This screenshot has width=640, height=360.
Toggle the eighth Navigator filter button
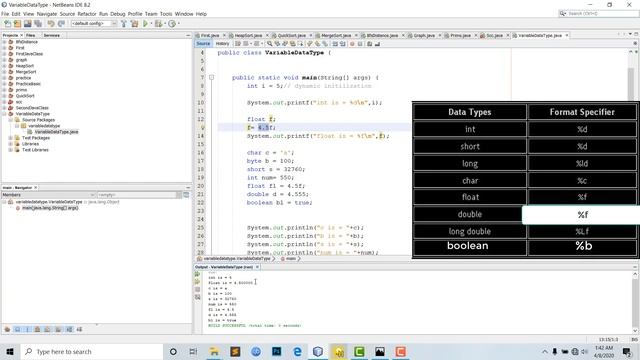79,329
